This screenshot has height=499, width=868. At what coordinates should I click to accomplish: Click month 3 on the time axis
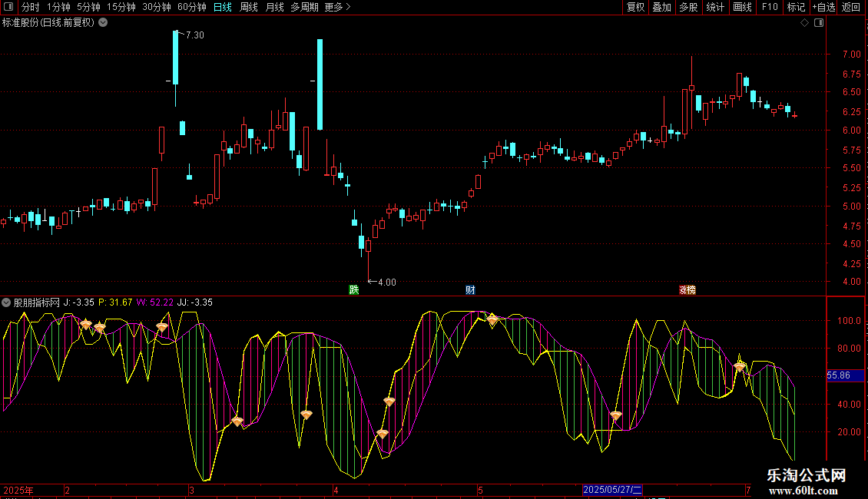click(x=191, y=490)
